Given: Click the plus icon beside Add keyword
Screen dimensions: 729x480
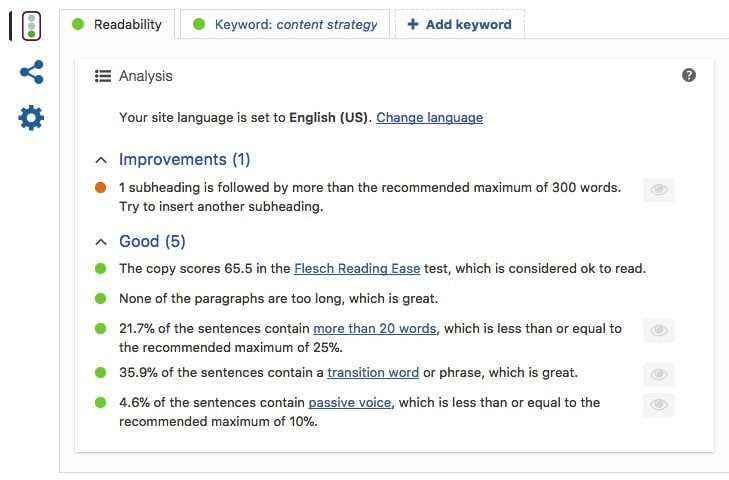Looking at the screenshot, I should [413, 24].
